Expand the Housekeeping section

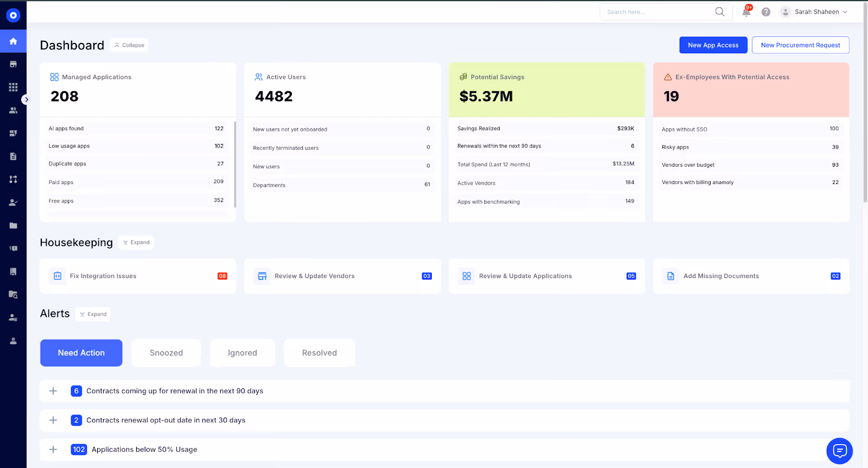click(136, 242)
